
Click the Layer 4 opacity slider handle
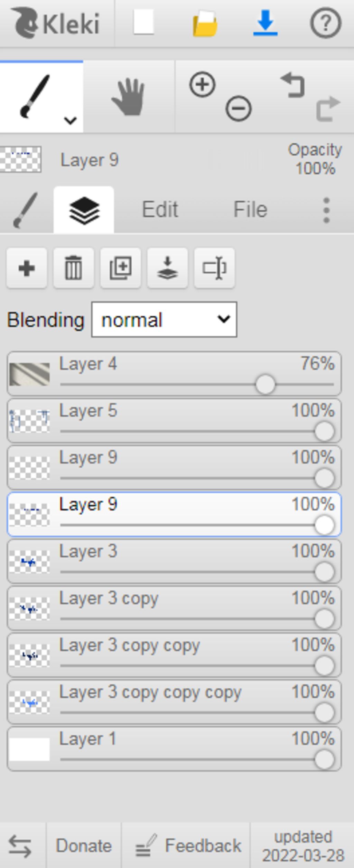[x=265, y=384]
